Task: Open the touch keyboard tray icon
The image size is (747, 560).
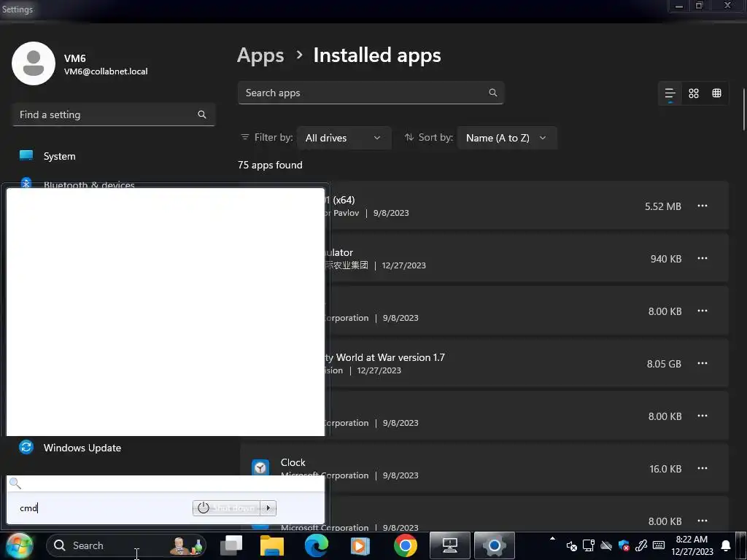Action: click(x=659, y=545)
